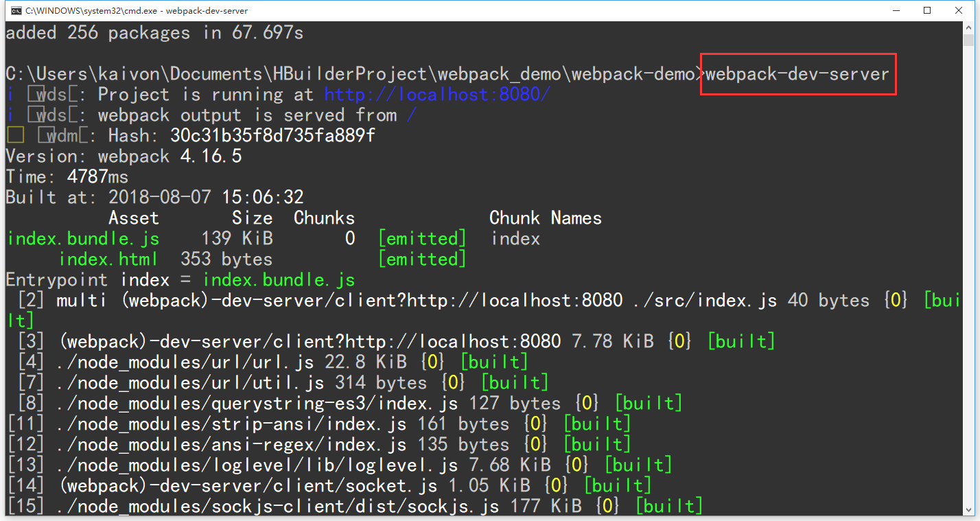Click the window title 'cmd.exe - webpack-dev-server'
The width and height of the screenshot is (980, 521).
click(x=137, y=10)
